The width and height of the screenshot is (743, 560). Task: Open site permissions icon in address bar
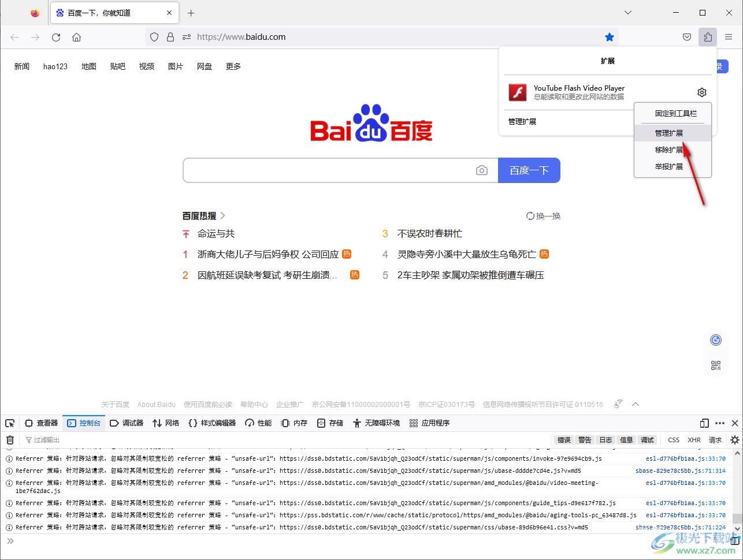point(187,37)
